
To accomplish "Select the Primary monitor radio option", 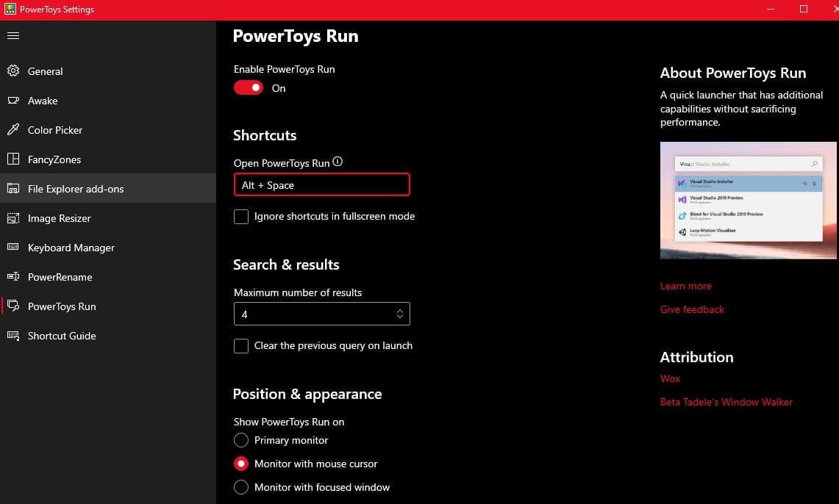I will click(x=241, y=441).
